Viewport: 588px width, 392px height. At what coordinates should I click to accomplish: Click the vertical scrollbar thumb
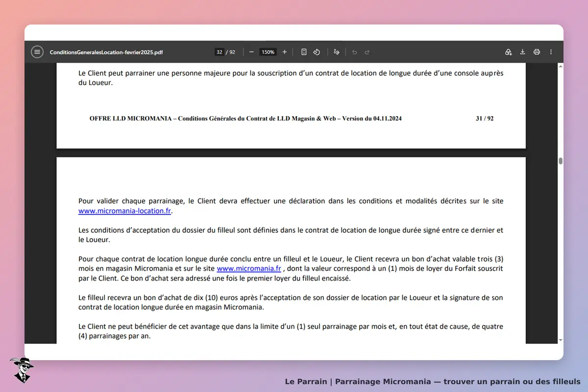[x=561, y=161]
